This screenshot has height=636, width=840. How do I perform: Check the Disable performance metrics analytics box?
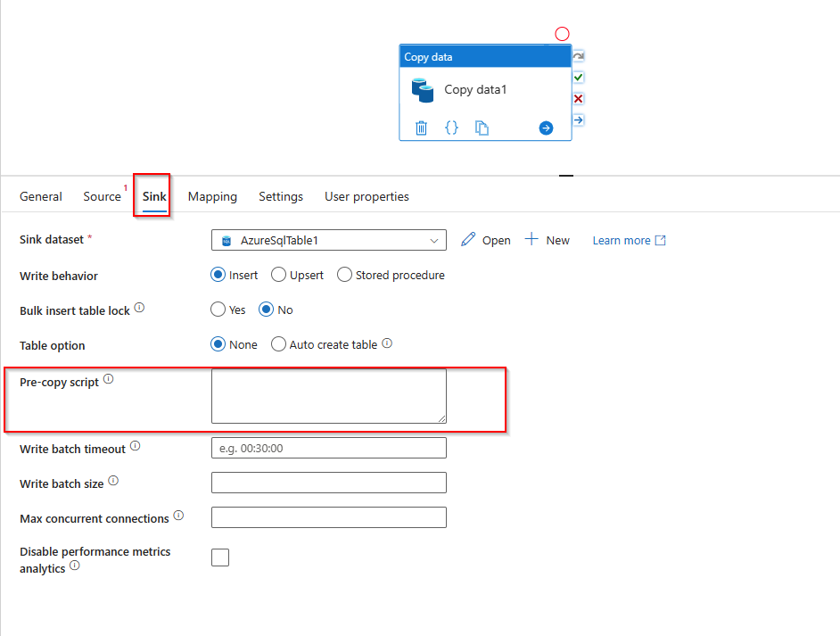[219, 557]
